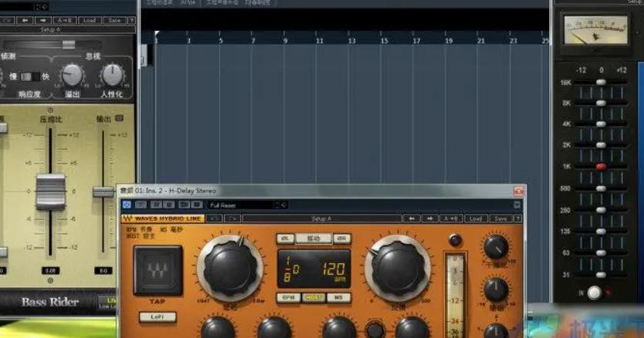Click Bass Rider next preset arrow
This screenshot has height=338, width=644.
43,20
